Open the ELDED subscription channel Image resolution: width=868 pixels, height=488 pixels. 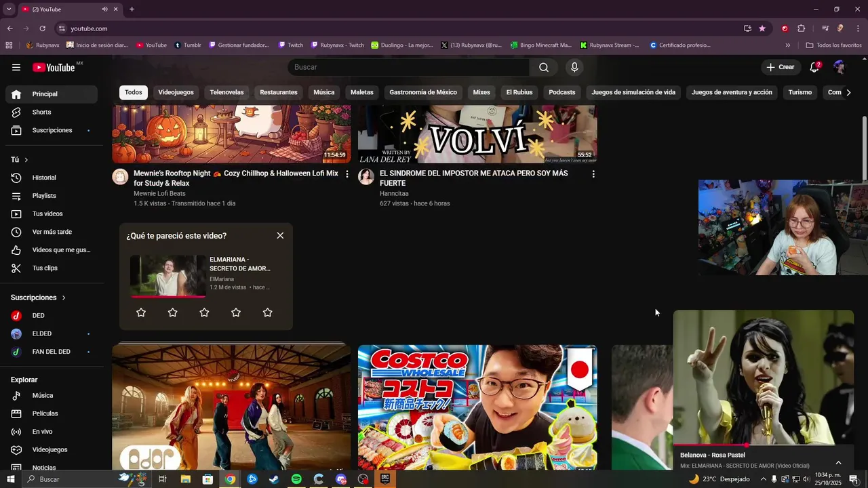tap(52, 333)
